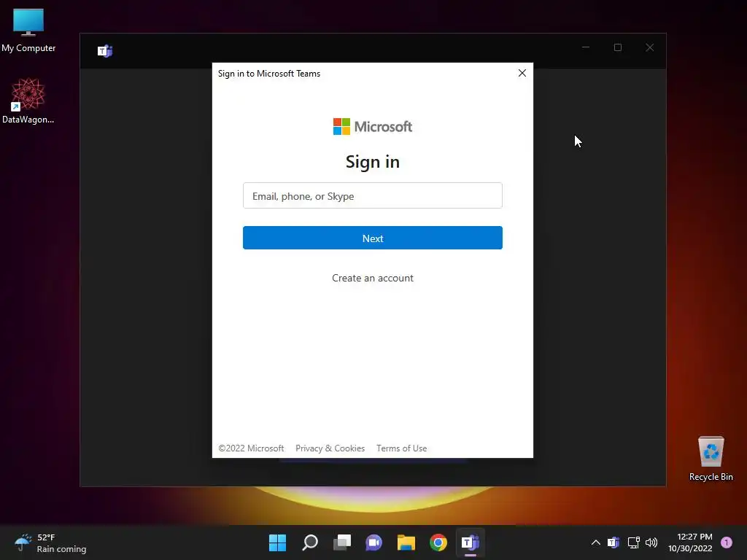Open the Privacy & Cookies link

[330, 448]
